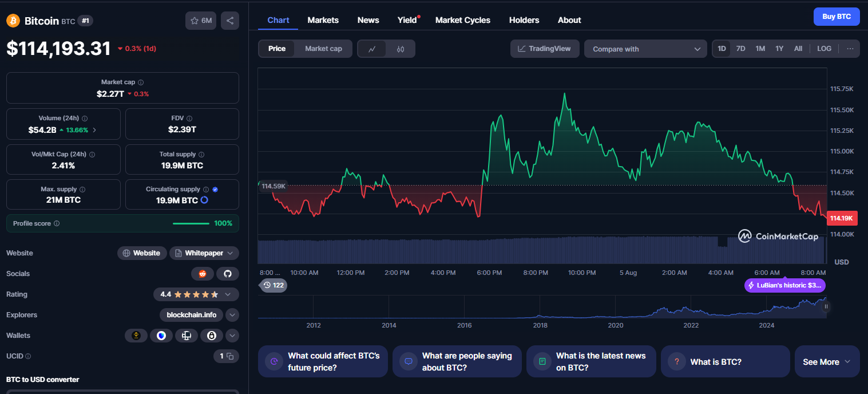Switch to the candlestick chart icon
This screenshot has width=868, height=394.
tap(401, 49)
